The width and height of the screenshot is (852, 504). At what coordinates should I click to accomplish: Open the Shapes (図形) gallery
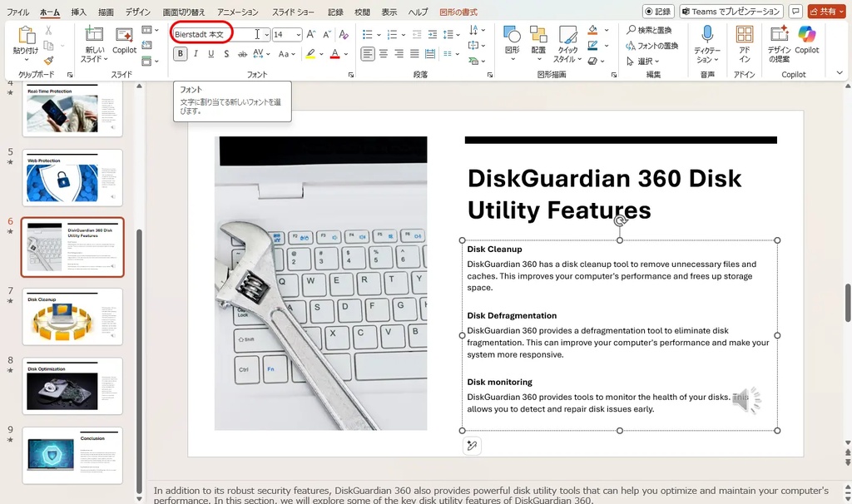click(512, 42)
